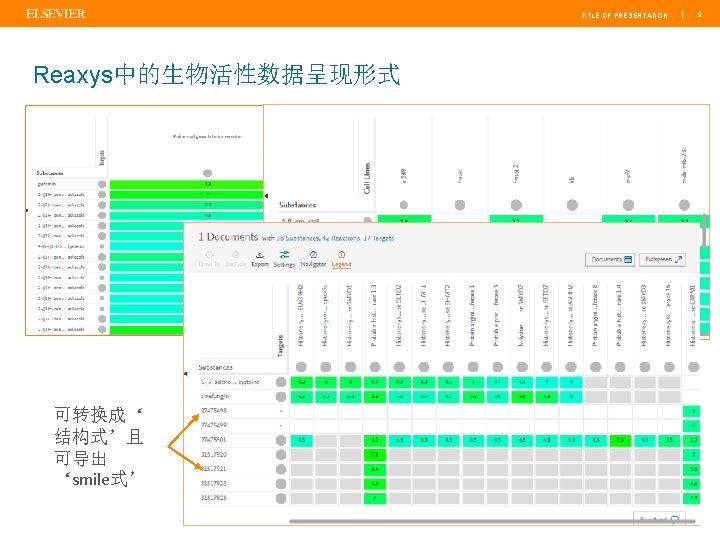Screen dimensions: 720x540
Task: Click first green cell in sinefungin row
Action: 301,396
